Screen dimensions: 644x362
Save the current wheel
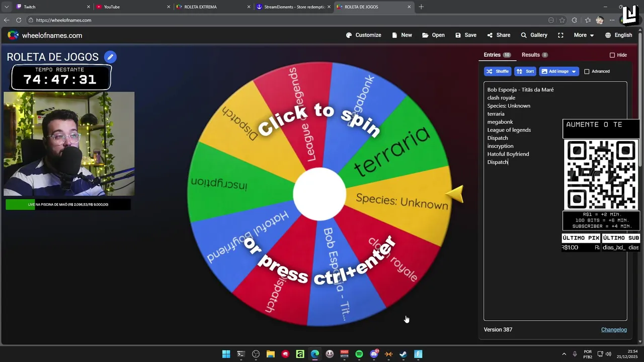466,35
